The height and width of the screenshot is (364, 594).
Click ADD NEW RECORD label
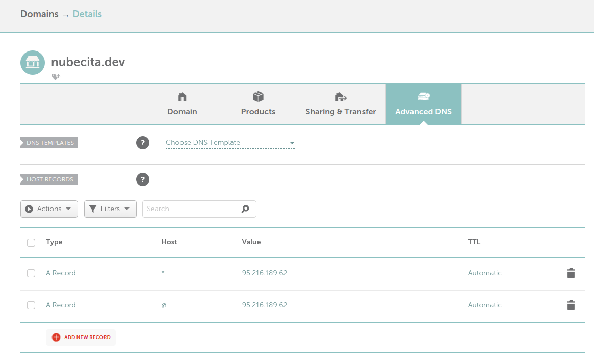click(x=87, y=337)
